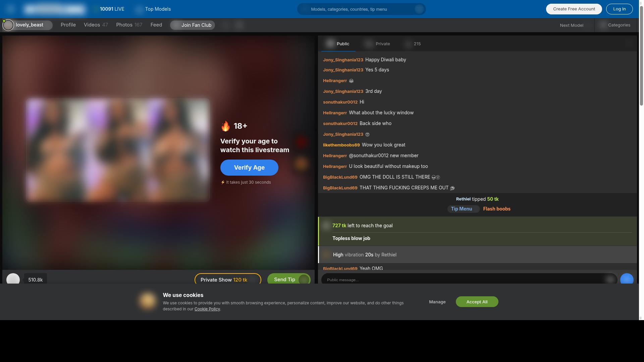Expand the Tip Menu pill

click(463, 209)
